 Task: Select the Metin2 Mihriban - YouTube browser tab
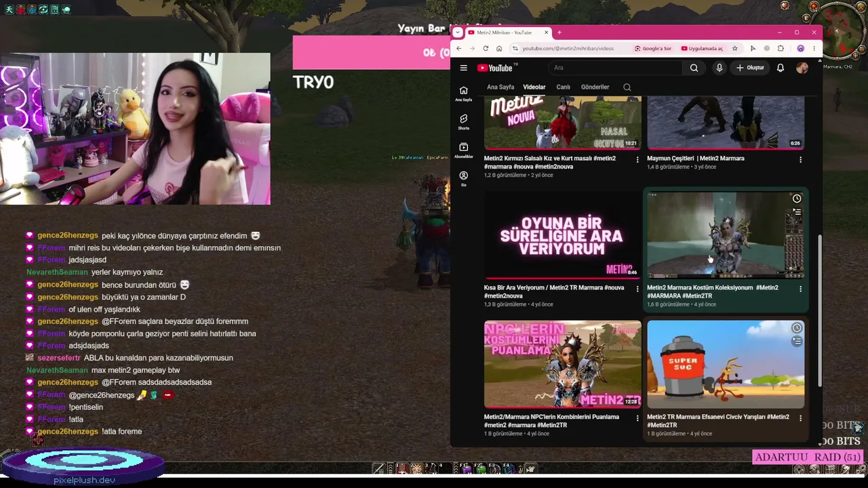pyautogui.click(x=507, y=33)
